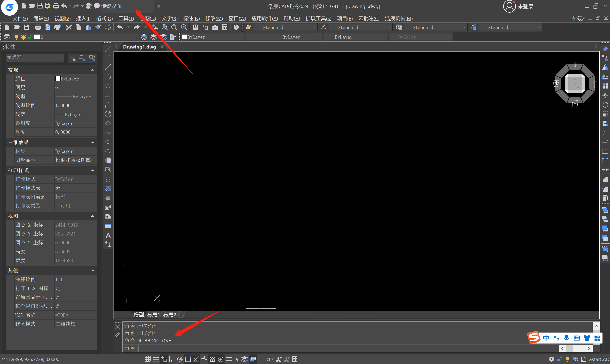The height and width of the screenshot is (364, 610).
Task: Open the Hatch tool
Action: pos(108,189)
